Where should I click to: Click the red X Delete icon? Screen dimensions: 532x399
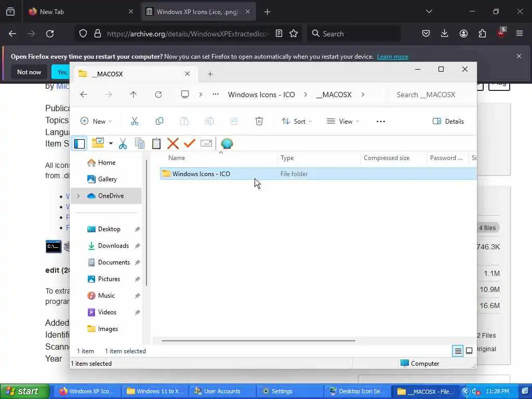(172, 143)
